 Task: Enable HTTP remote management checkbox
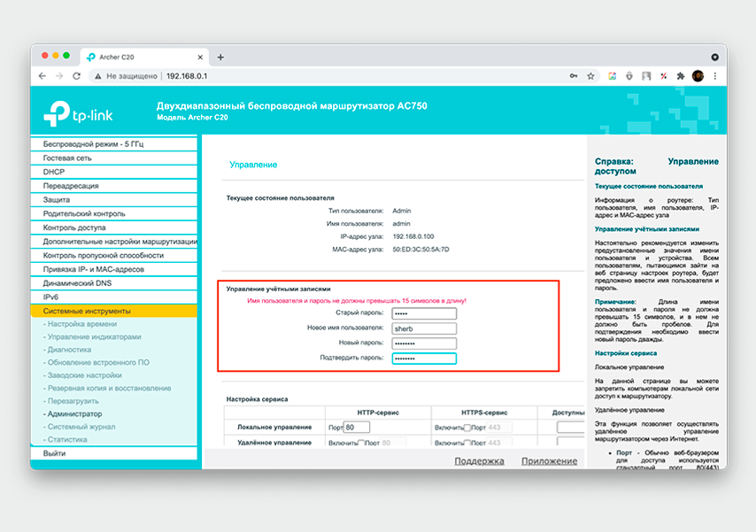pos(361,443)
